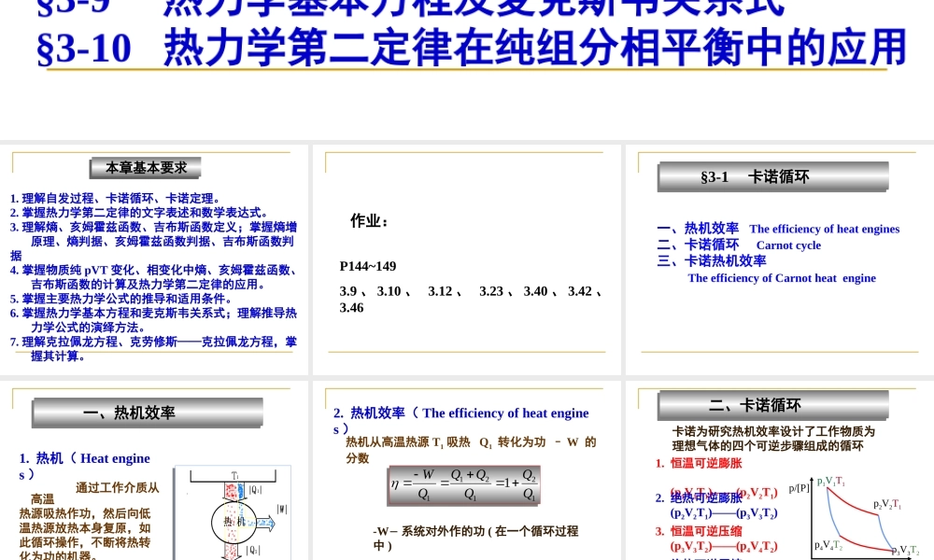Viewport: 934px width, 560px height.
Task: Click the §3-1 卡诺循环 title bar
Action: click(772, 176)
